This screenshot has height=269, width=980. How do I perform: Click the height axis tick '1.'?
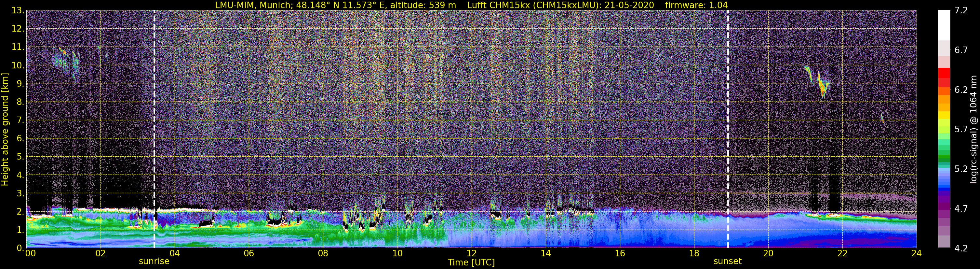pos(20,230)
